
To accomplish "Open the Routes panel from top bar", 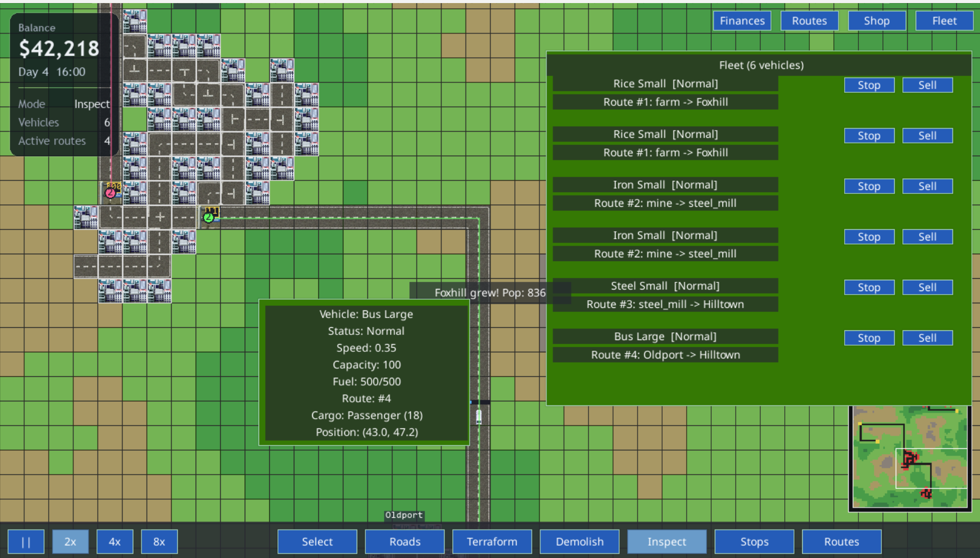I will 809,21.
